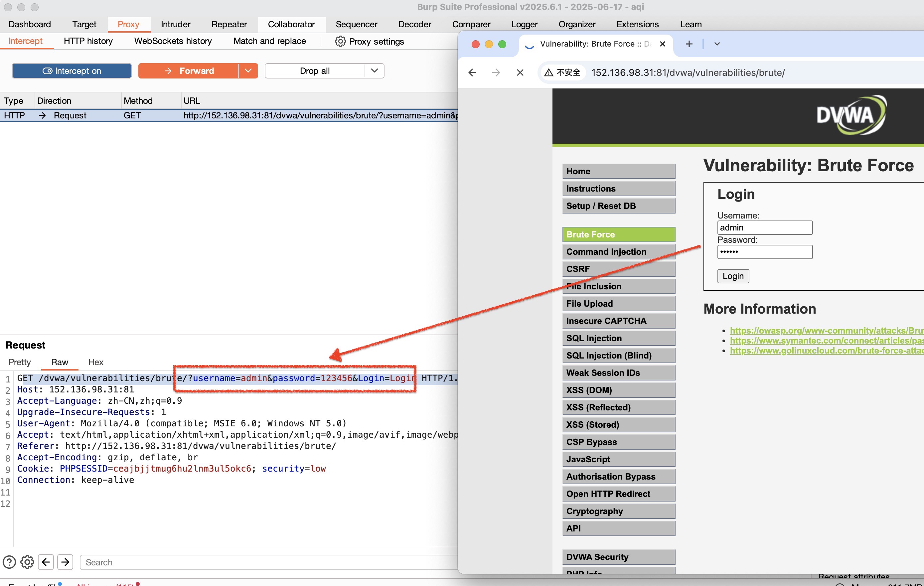The image size is (924, 586).
Task: Forward the intercepted request
Action: coord(188,71)
